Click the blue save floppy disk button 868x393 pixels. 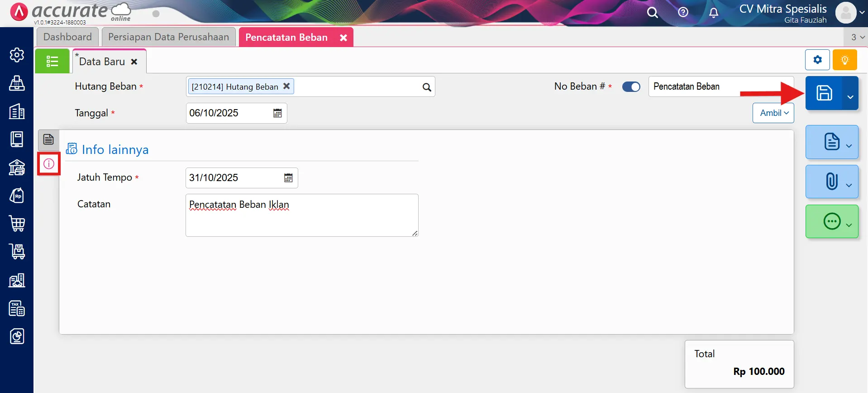(824, 93)
